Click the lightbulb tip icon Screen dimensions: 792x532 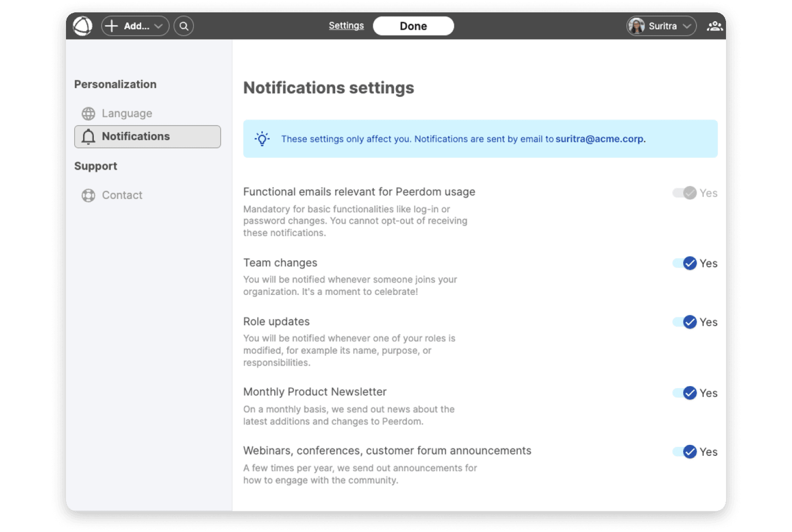point(262,139)
